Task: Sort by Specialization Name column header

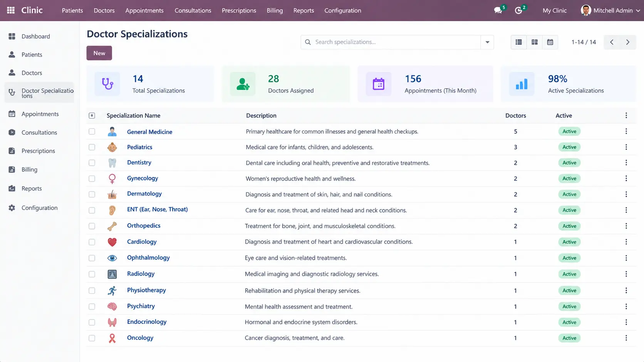Action: coord(133,115)
